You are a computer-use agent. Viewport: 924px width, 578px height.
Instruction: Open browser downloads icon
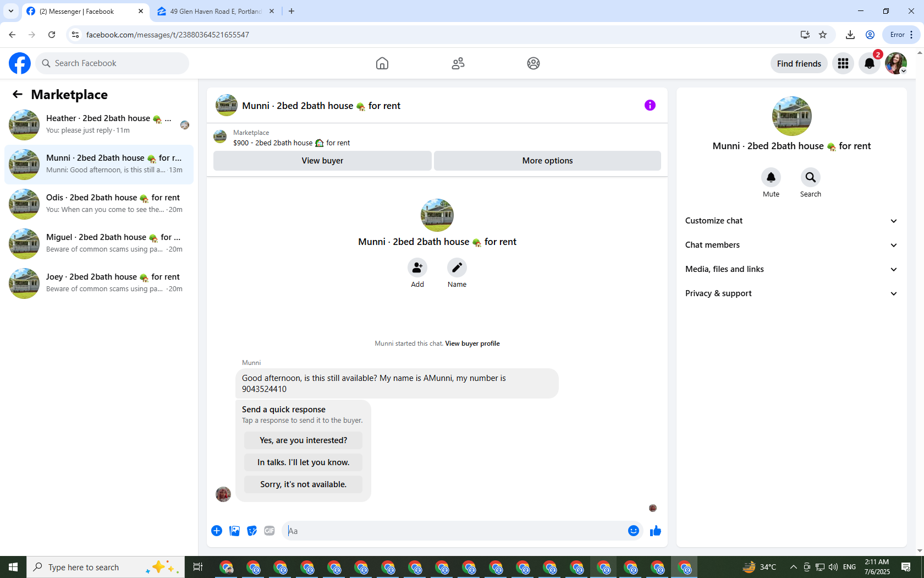pos(850,35)
